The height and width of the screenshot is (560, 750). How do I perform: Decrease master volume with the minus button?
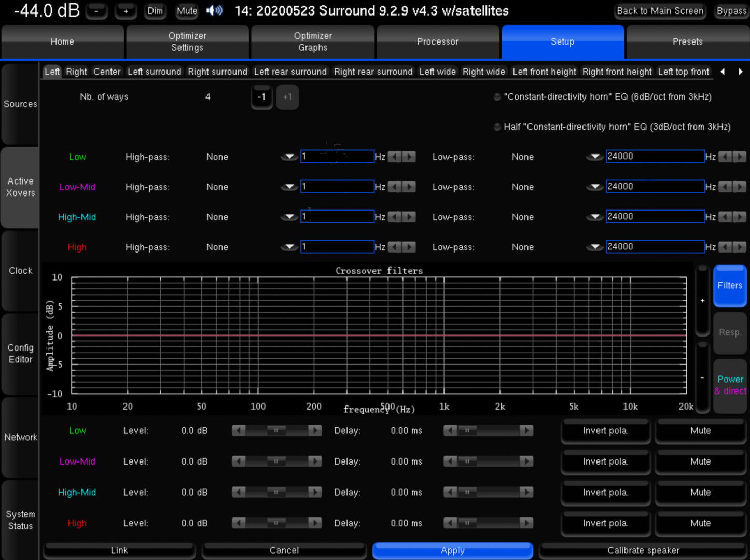point(96,11)
